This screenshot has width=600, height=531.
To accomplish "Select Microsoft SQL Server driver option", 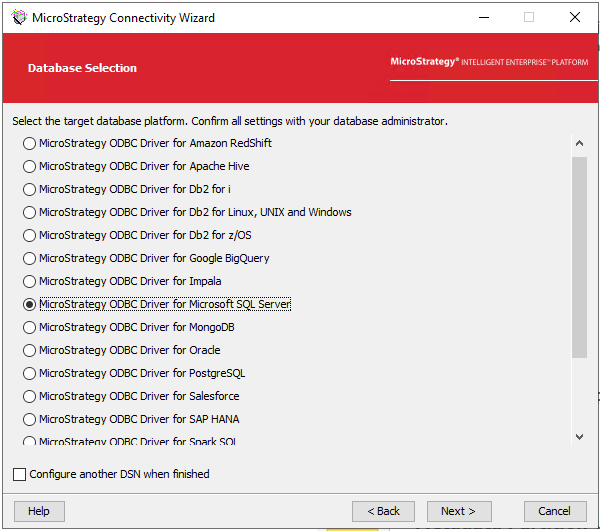I will click(x=29, y=304).
